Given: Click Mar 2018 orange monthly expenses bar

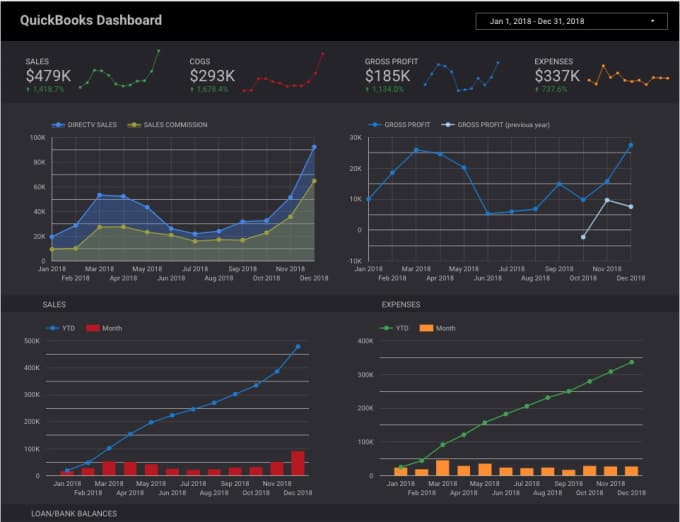Looking at the screenshot, I should pyautogui.click(x=442, y=468).
